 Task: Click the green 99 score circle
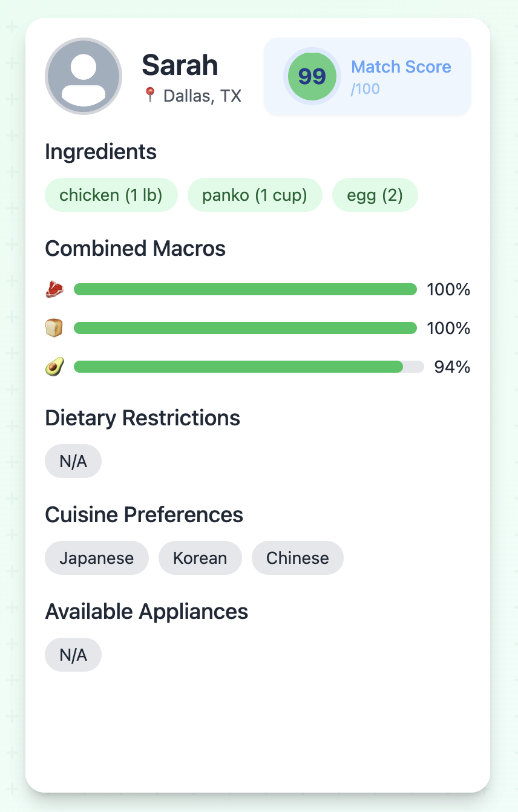pyautogui.click(x=312, y=76)
